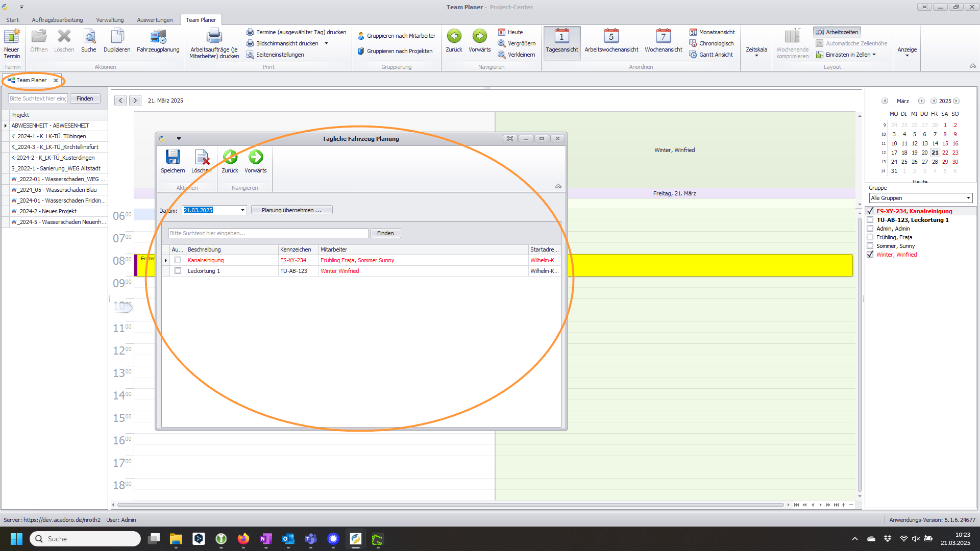Switch to Wochenansicht calendar icon
The height and width of the screenshot is (551, 980).
point(663,37)
